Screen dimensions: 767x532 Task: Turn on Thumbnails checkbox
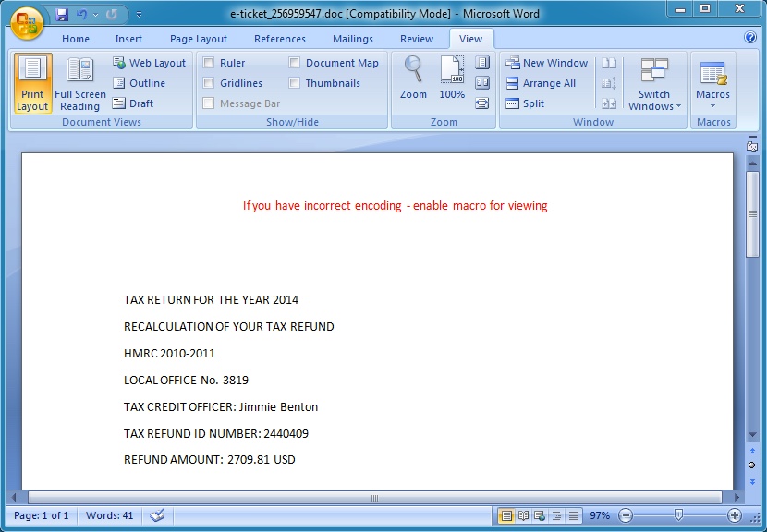pos(295,83)
